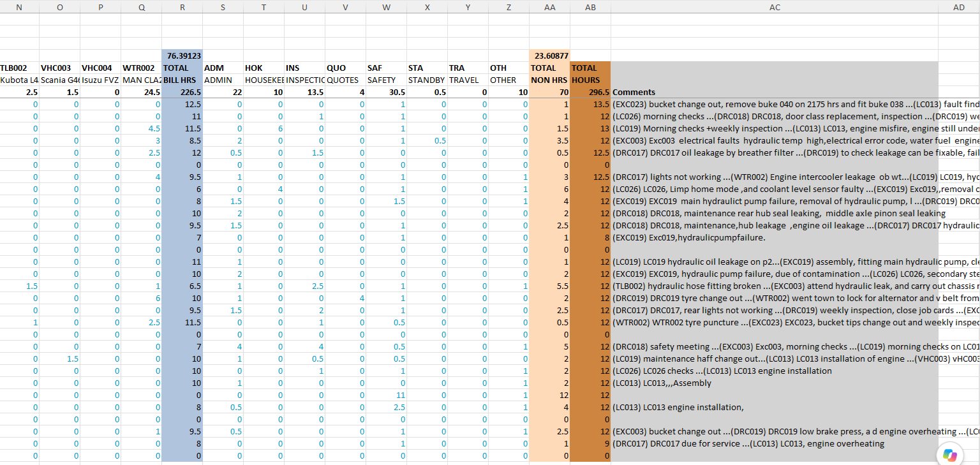
Task: Select column W header
Action: 387,6
